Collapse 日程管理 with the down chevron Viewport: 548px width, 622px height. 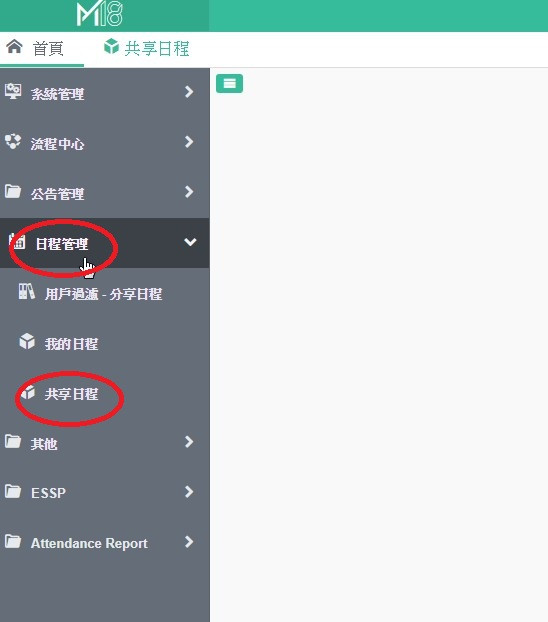[x=190, y=242]
